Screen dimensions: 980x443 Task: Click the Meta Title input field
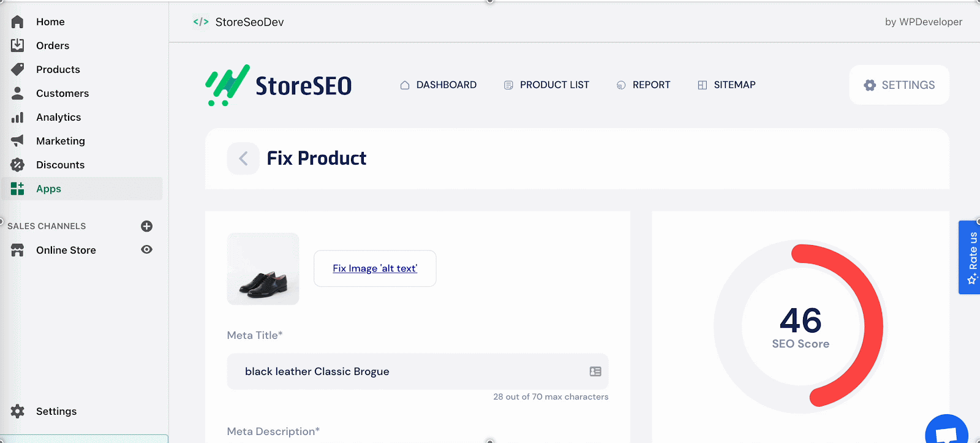418,371
